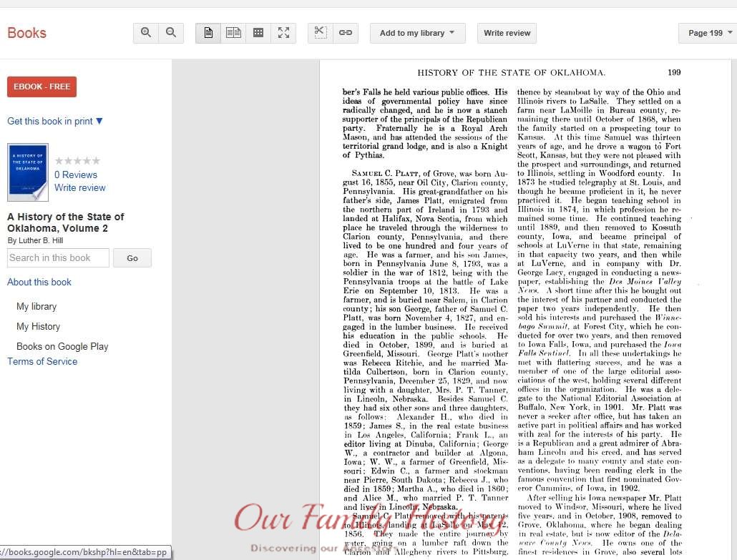Image resolution: width=737 pixels, height=560 pixels.
Task: Select the clip scissors tool
Action: 321,33
